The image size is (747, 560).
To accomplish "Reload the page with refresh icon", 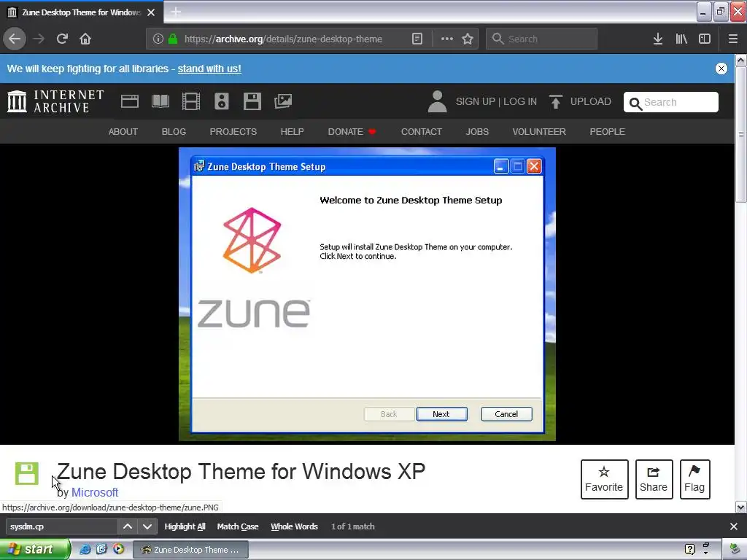I will click(62, 39).
